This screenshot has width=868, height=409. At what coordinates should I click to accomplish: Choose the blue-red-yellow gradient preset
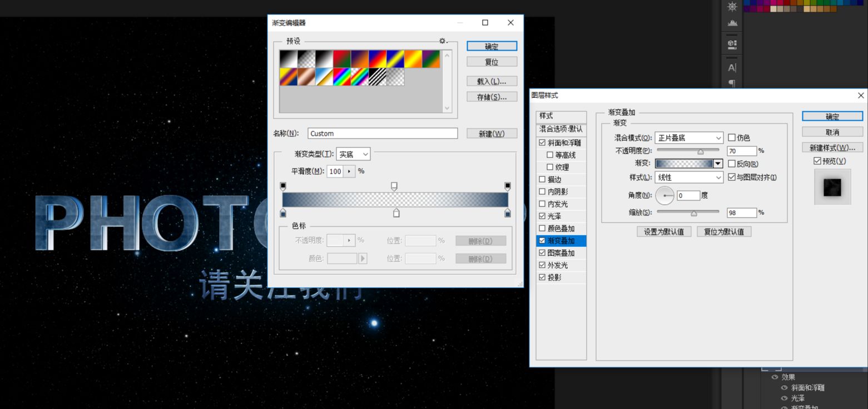click(x=377, y=59)
